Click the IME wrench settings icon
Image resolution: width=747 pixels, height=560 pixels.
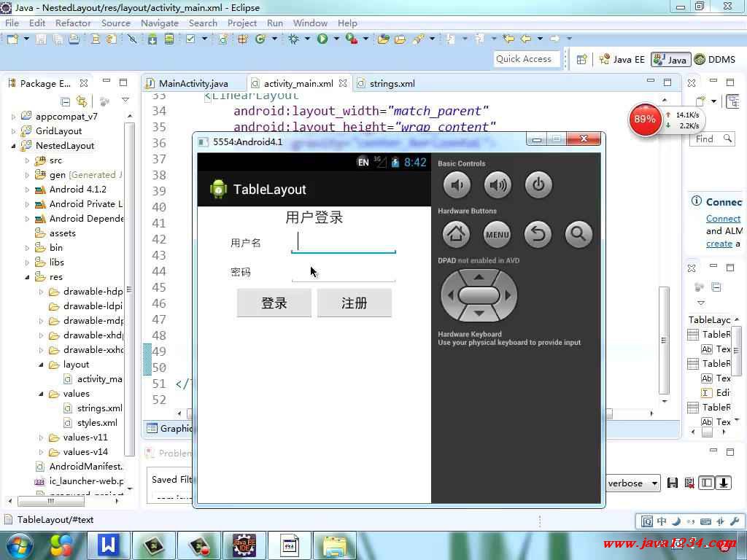(734, 521)
